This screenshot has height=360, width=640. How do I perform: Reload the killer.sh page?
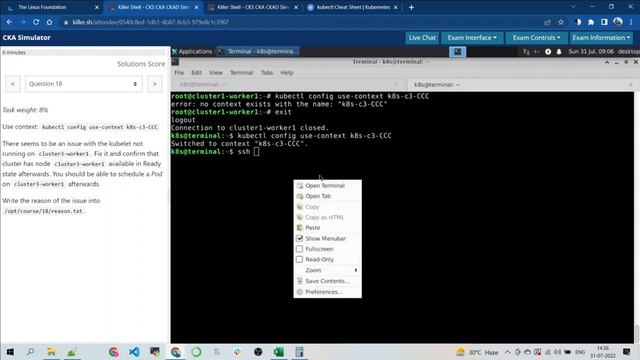pyautogui.click(x=36, y=22)
